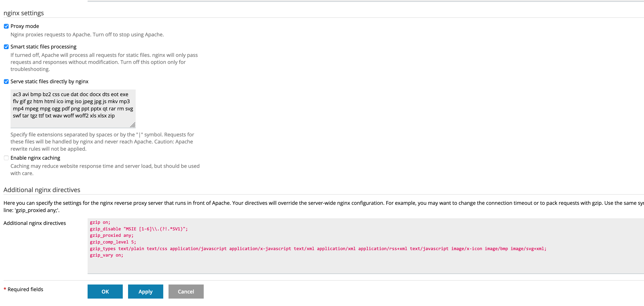Click inside the static file extensions textarea

pyautogui.click(x=73, y=109)
